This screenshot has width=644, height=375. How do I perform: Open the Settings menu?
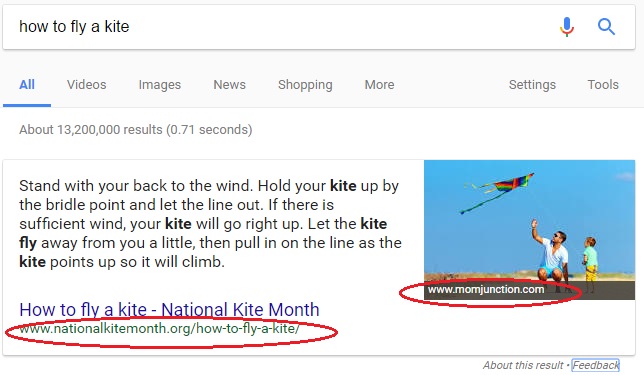pyautogui.click(x=532, y=85)
